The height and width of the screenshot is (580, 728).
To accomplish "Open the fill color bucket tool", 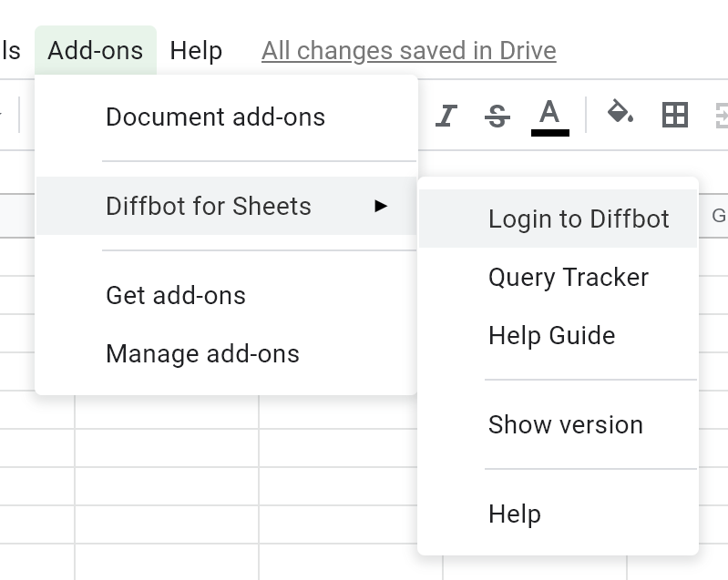I will (x=620, y=112).
